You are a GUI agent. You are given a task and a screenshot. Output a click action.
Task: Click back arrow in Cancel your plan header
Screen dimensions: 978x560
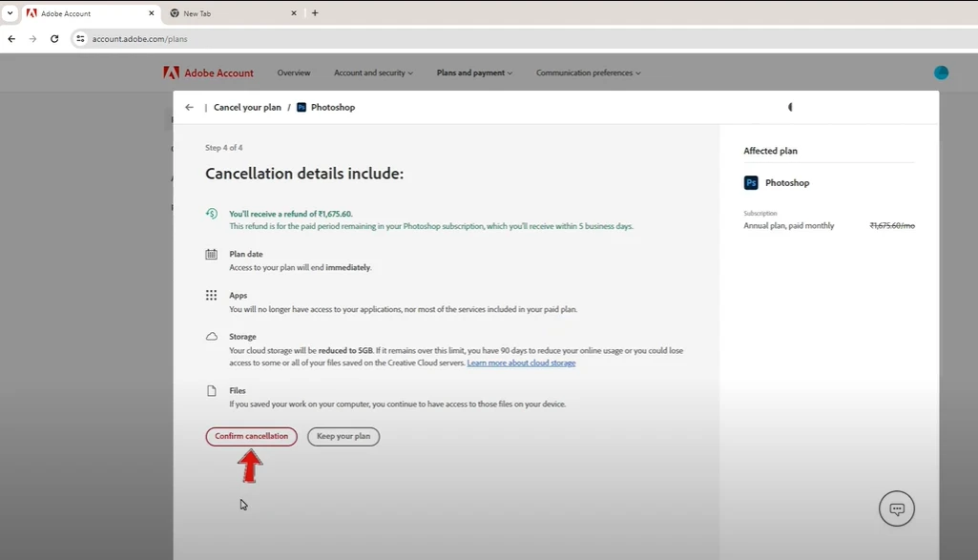(190, 107)
